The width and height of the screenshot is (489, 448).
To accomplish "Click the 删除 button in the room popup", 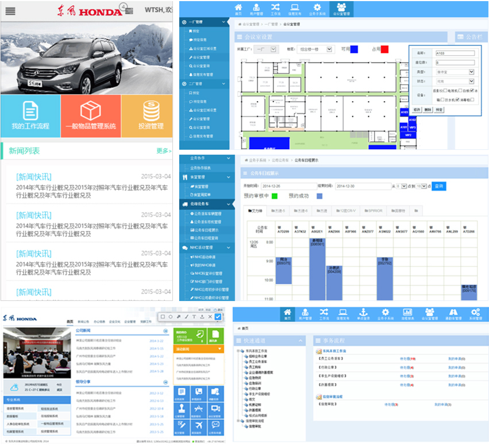I will (428, 110).
